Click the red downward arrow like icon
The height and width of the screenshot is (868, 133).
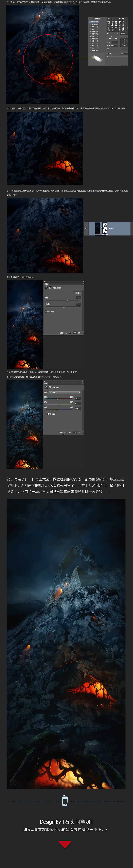click(x=65, y=844)
